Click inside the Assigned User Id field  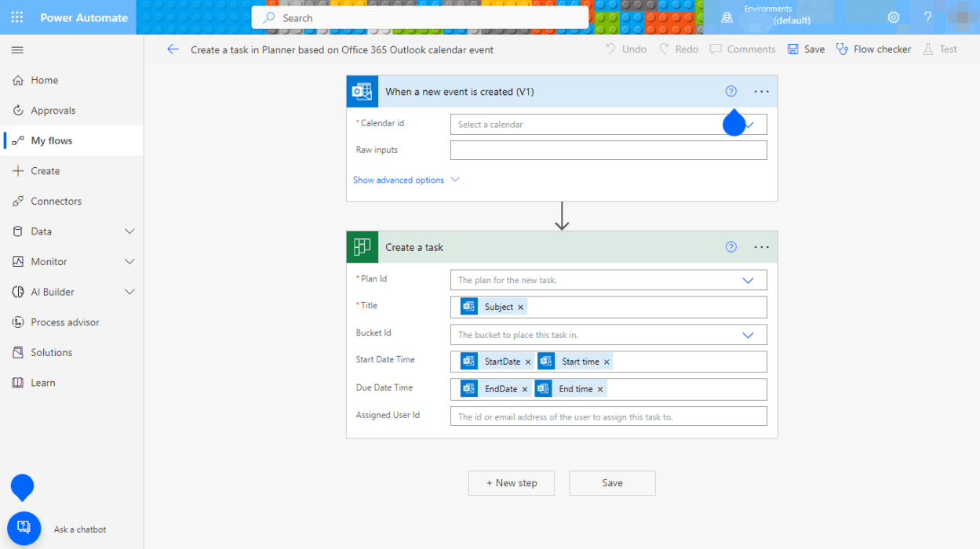608,416
